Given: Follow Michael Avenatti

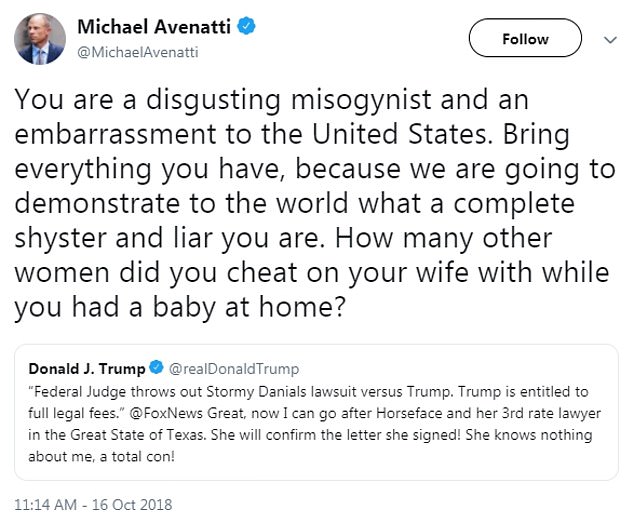Looking at the screenshot, I should point(526,39).
